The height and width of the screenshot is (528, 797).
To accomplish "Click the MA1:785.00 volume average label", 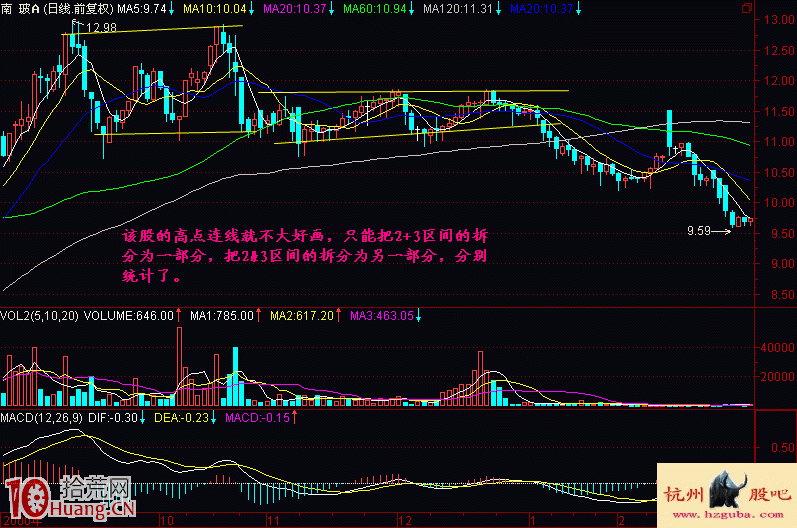I will tap(222, 316).
